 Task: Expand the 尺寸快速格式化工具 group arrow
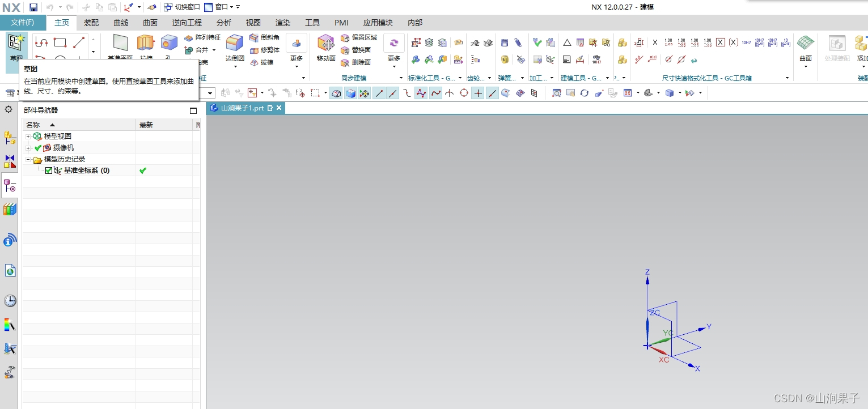click(x=787, y=78)
